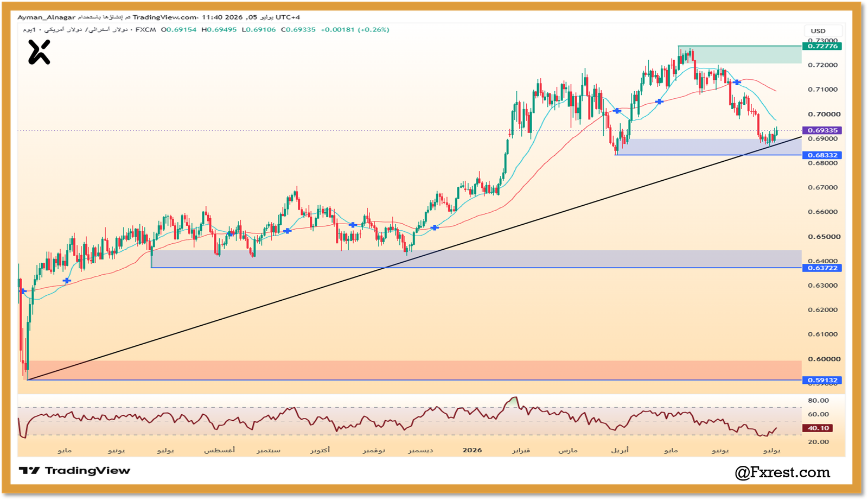Click the ديسمبر month label
868x500 pixels.
click(421, 451)
